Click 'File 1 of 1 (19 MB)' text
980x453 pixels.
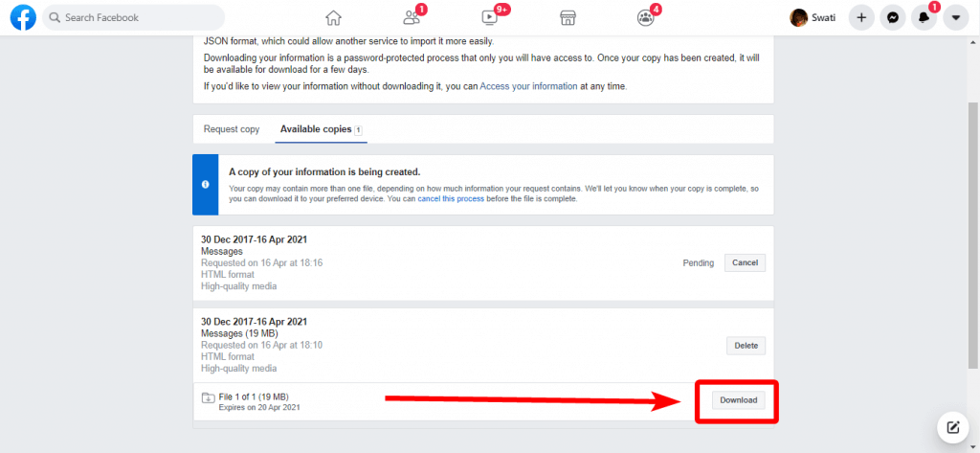point(254,396)
